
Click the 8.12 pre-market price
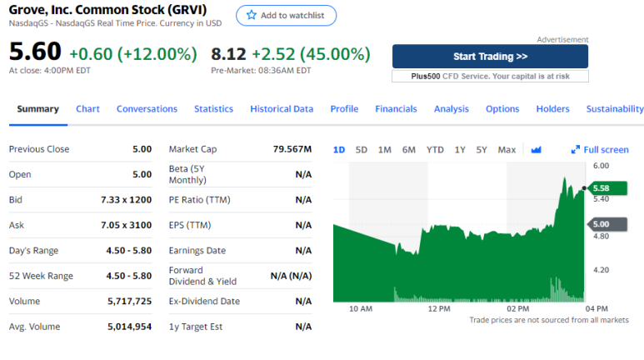coord(228,54)
